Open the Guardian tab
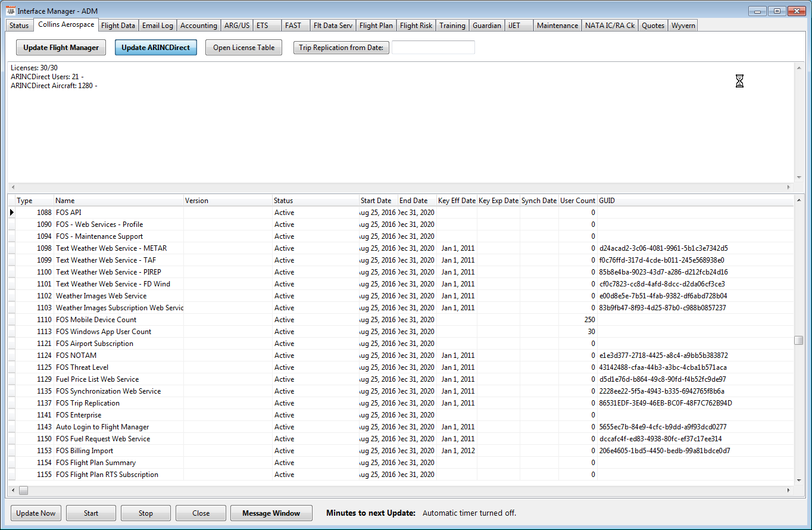 point(487,26)
